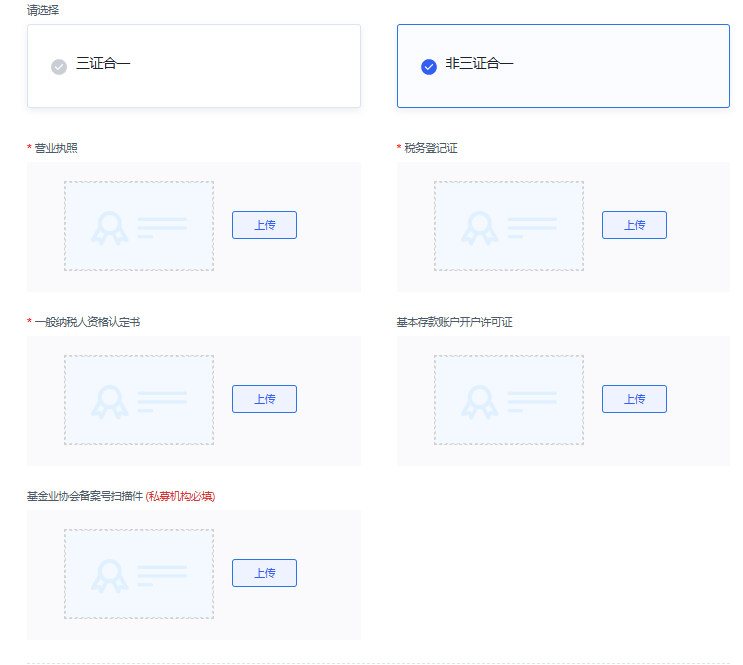Upload the 基金业协会备案号扫描件 file
Screen dimensions: 743x665
pyautogui.click(x=264, y=573)
